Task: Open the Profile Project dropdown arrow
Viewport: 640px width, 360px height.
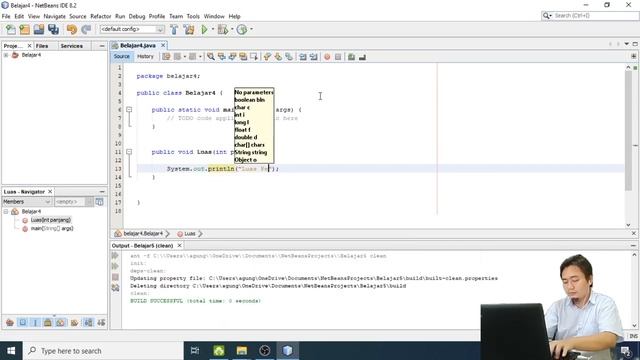Action: [x=251, y=29]
